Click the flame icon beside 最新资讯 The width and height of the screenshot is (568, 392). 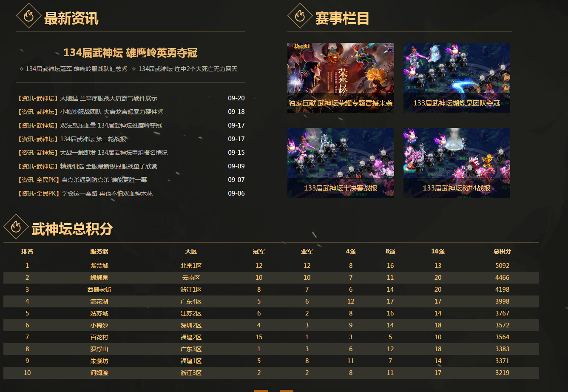coord(28,16)
